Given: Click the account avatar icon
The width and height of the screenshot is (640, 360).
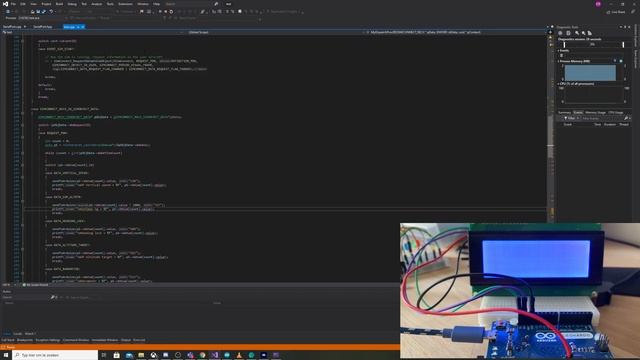Looking at the screenshot, I should (598, 4).
